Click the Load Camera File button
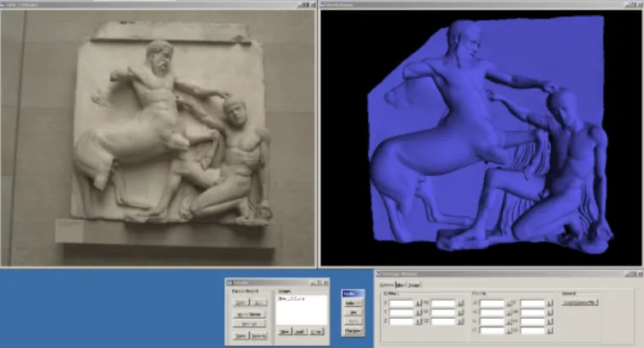The width and height of the screenshot is (644, 348). (580, 303)
